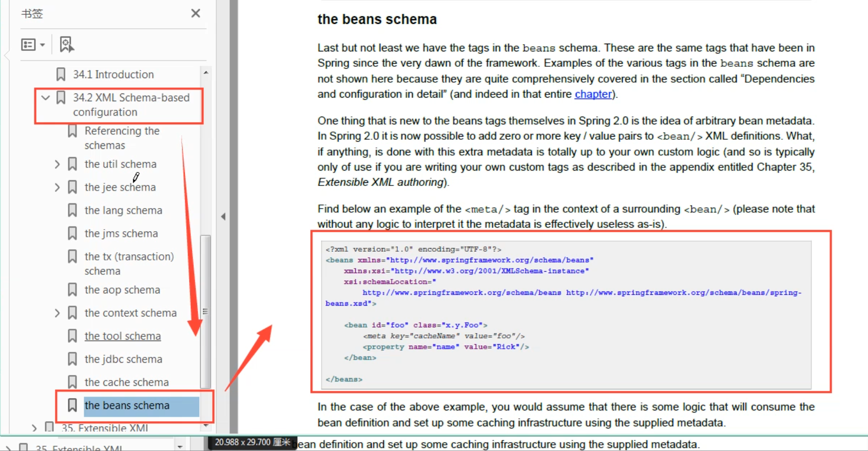The height and width of the screenshot is (451, 868).
Task: Click the XML code sample block
Action: [x=566, y=314]
